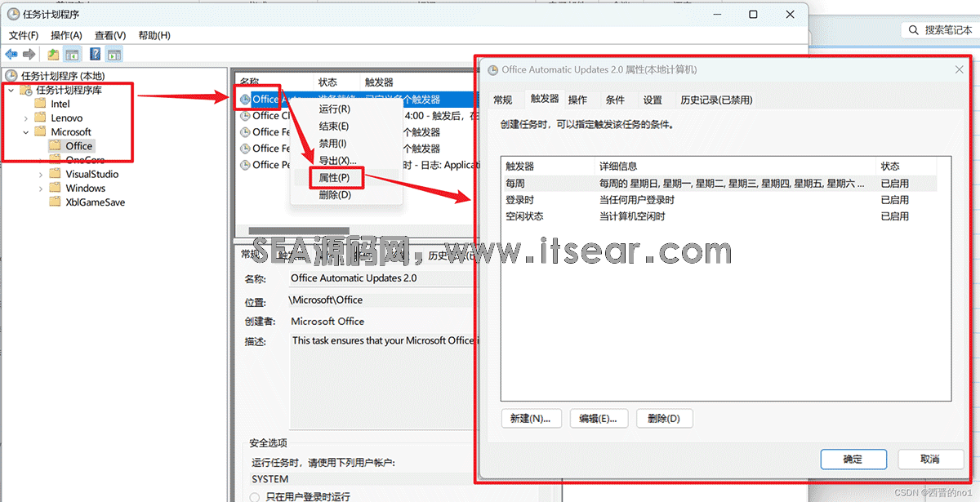
Task: Click the Intel folder icon in tree
Action: pos(40,104)
